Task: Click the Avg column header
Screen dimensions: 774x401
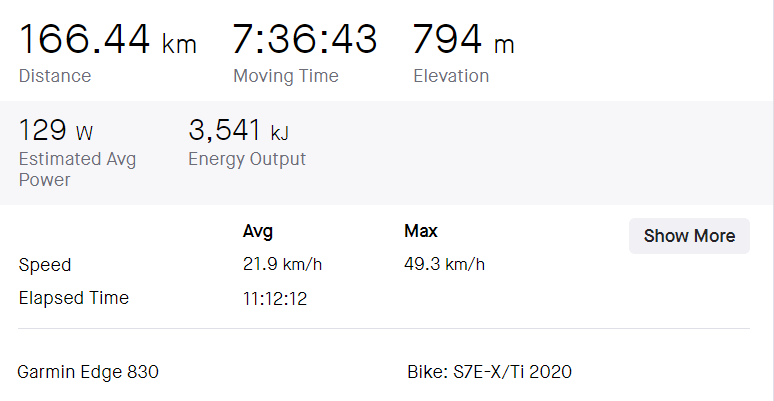Action: pos(258,231)
